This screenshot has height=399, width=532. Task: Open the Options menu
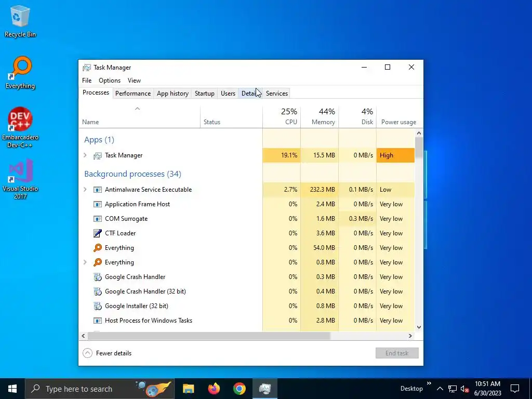click(x=110, y=81)
